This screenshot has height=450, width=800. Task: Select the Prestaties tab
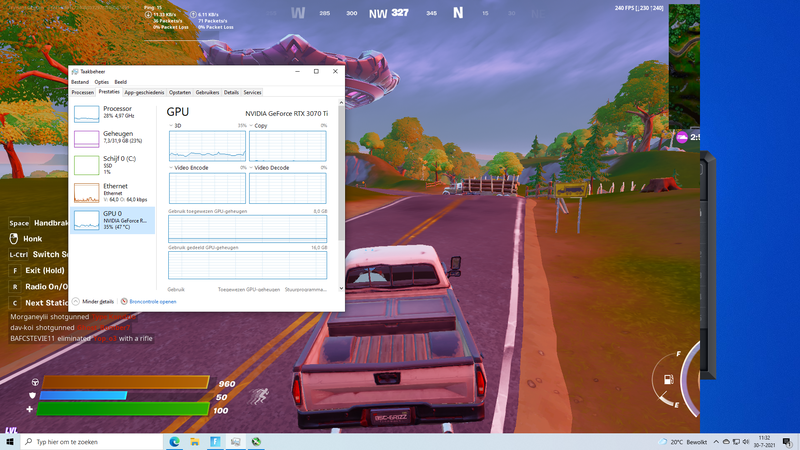pos(109,92)
